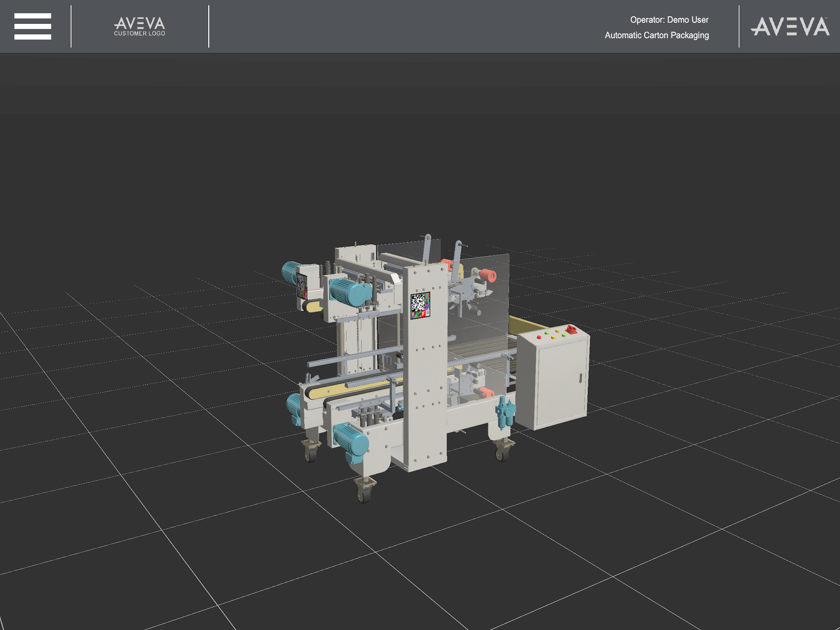Click the AVEVA Customer Logo
This screenshot has height=630, width=840.
coord(139,26)
